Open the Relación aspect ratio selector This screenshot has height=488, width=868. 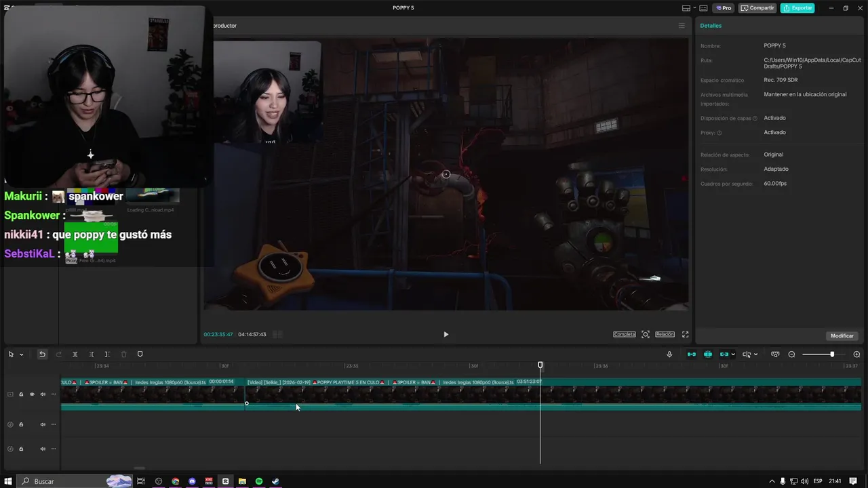click(665, 334)
